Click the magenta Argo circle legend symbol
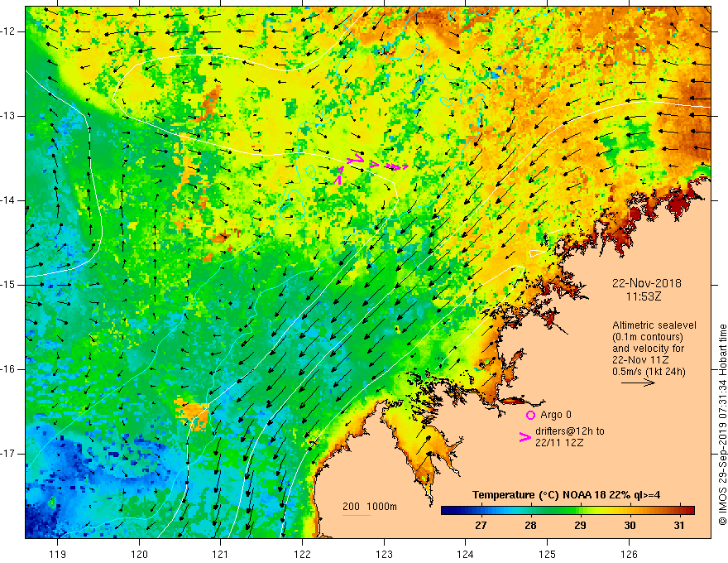The height and width of the screenshot is (563, 728). pos(530,415)
